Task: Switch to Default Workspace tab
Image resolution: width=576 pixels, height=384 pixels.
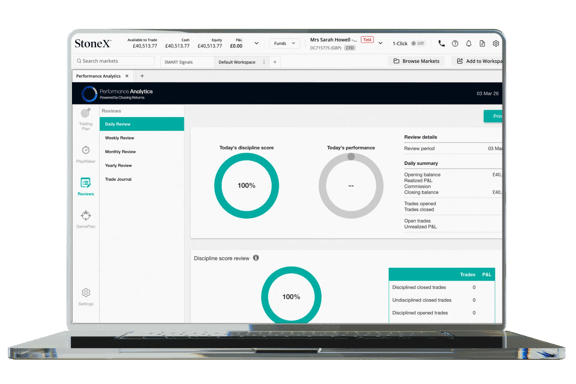Action: tap(237, 62)
